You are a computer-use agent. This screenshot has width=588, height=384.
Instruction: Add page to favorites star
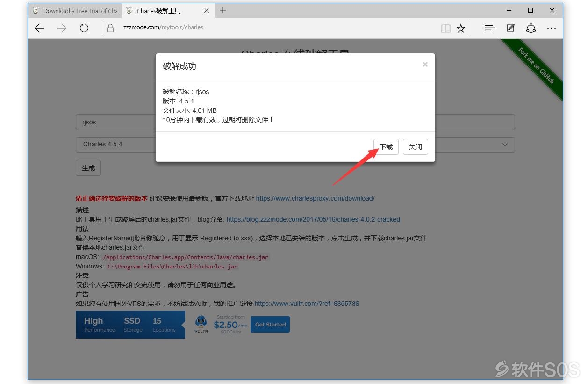pyautogui.click(x=461, y=28)
